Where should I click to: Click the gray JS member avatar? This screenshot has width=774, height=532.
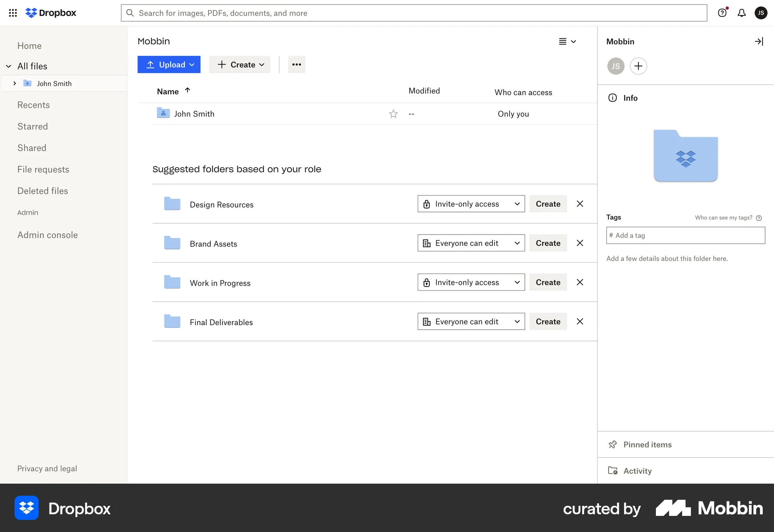pyautogui.click(x=616, y=66)
